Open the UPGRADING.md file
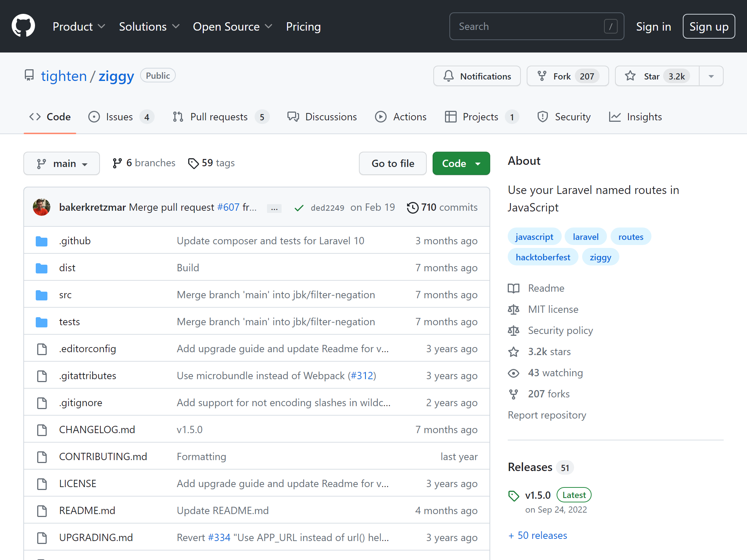This screenshot has height=560, width=747. click(96, 537)
